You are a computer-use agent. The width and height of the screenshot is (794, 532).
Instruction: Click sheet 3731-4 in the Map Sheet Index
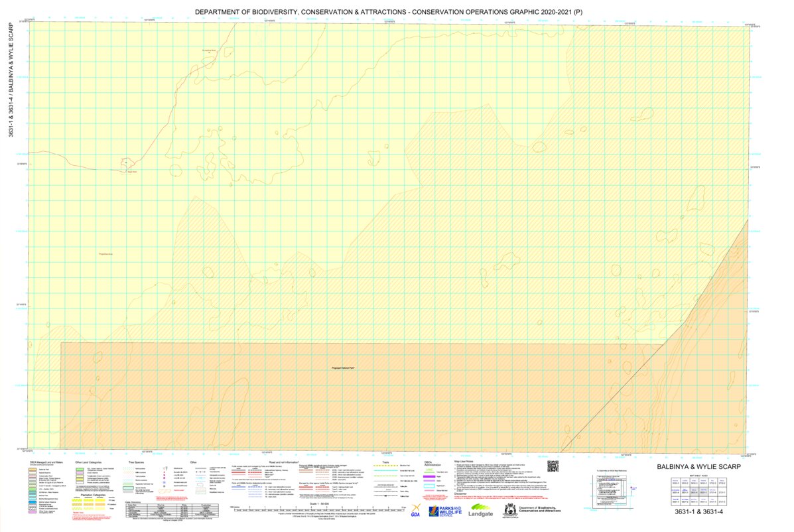click(x=713, y=492)
